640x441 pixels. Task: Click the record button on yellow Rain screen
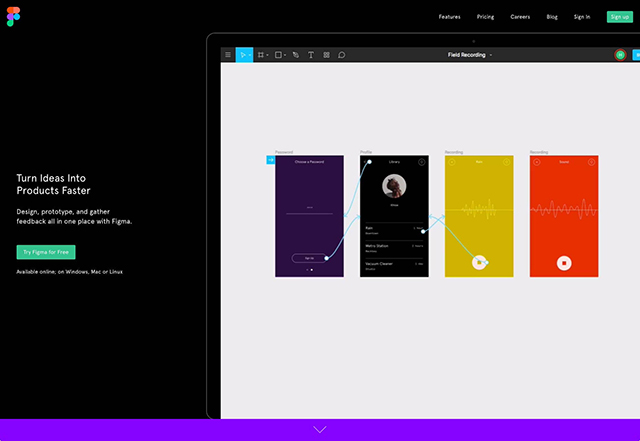pyautogui.click(x=479, y=263)
